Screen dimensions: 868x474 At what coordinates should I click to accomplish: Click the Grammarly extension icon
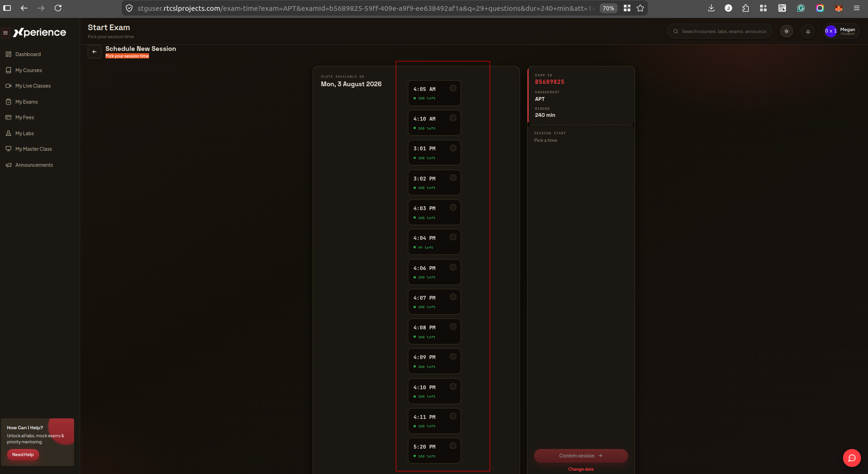coord(801,8)
